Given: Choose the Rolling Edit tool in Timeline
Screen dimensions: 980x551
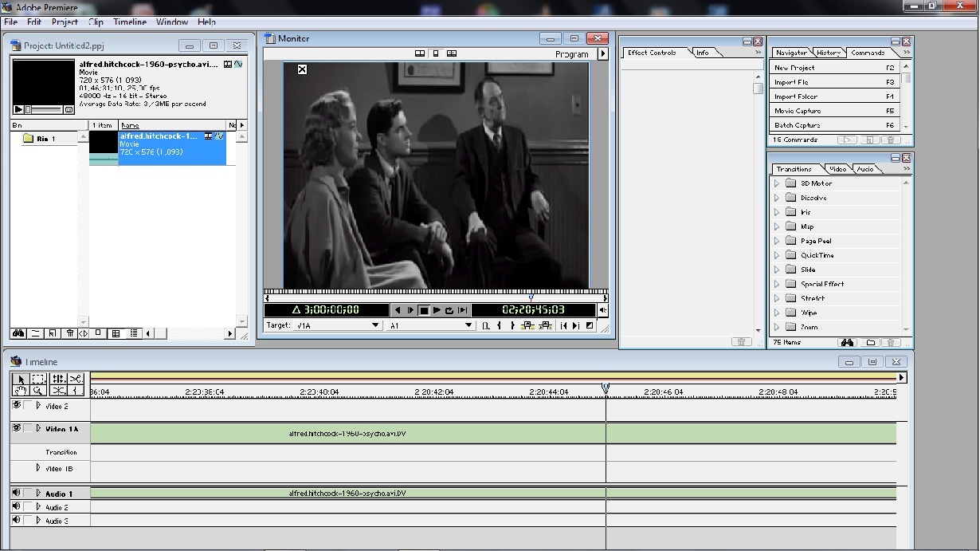Looking at the screenshot, I should [58, 379].
